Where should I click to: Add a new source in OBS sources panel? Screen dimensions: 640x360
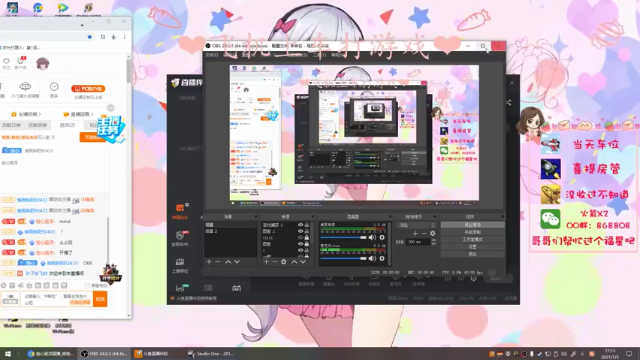[x=266, y=262]
